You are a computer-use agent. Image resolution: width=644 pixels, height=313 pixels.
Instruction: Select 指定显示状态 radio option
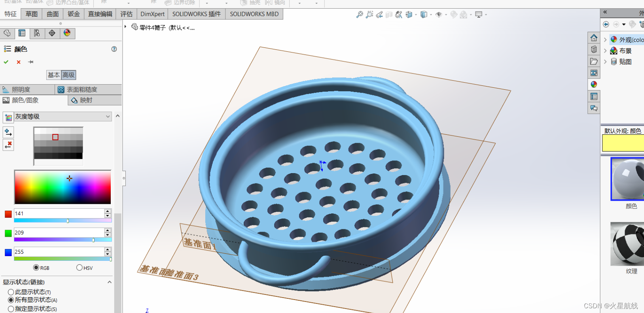pos(11,309)
